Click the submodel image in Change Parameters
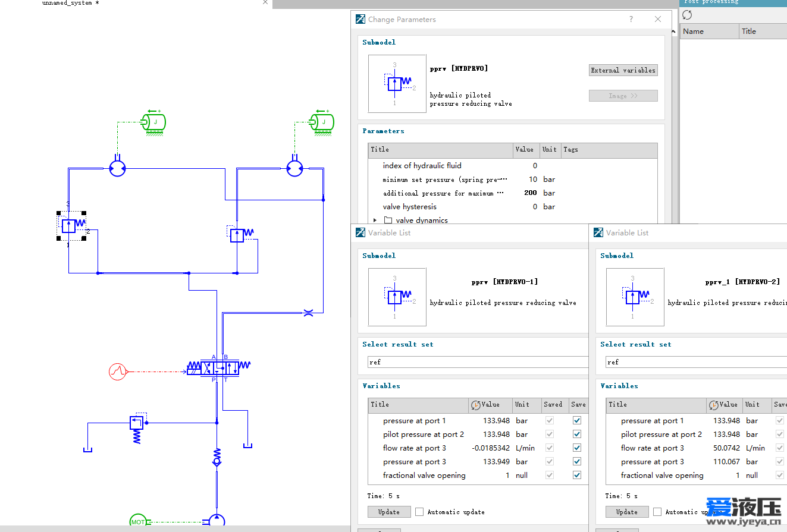This screenshot has height=532, width=787. pos(397,84)
